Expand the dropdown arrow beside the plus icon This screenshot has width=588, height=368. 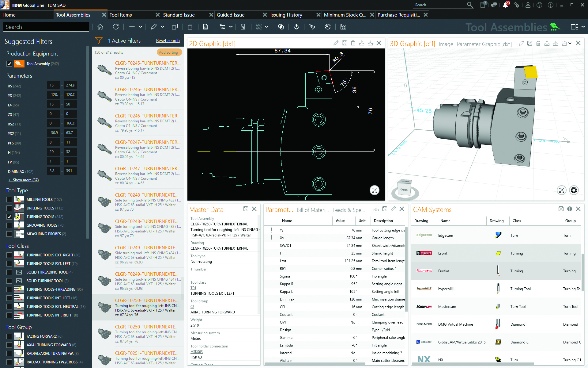pyautogui.click(x=141, y=27)
